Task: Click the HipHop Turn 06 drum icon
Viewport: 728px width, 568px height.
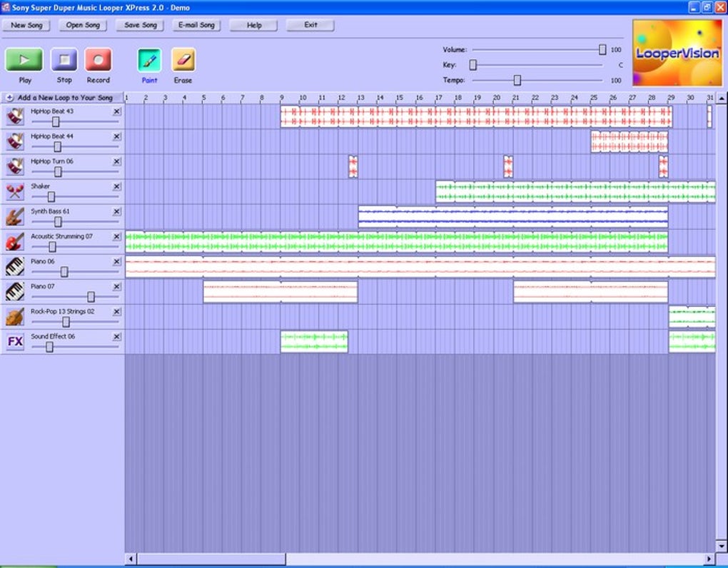Action: pos(15,166)
